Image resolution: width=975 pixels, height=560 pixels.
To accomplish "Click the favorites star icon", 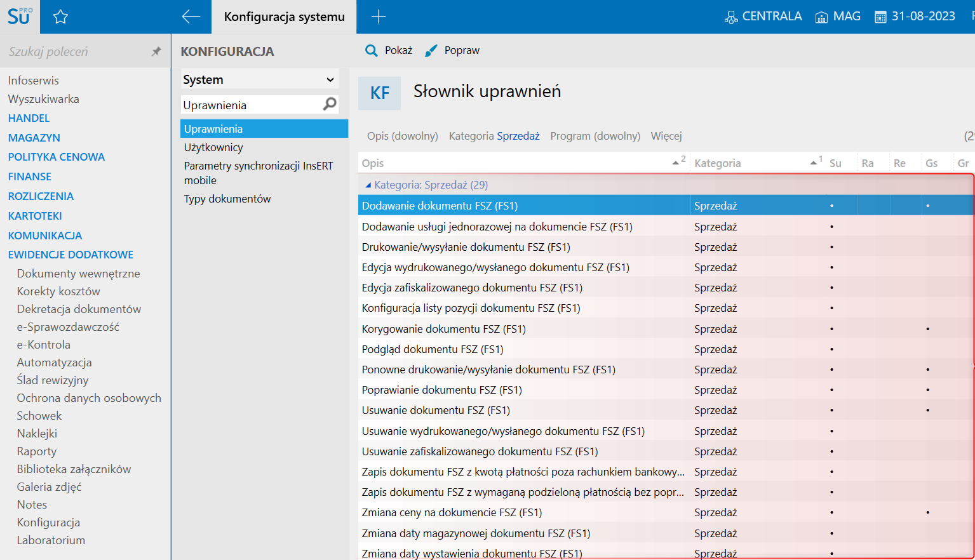I will (60, 17).
